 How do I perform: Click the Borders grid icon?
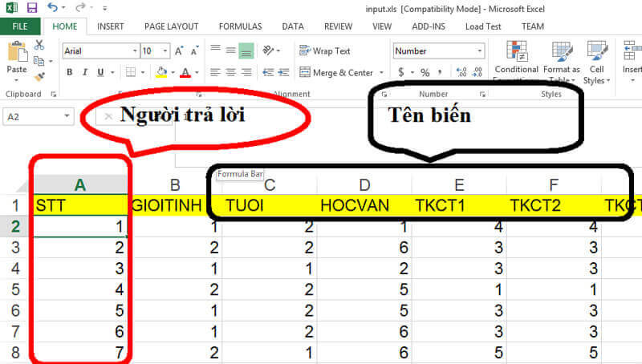(x=131, y=72)
